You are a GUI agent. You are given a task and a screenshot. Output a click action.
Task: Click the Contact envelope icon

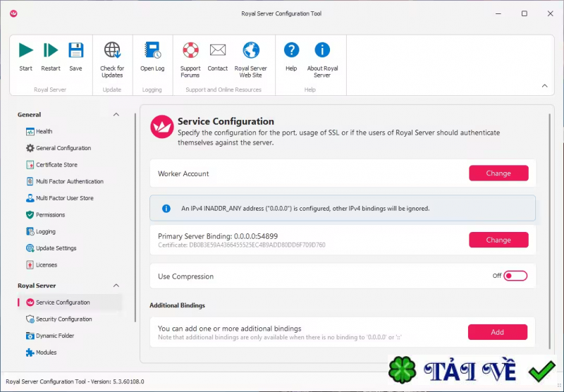coord(218,50)
